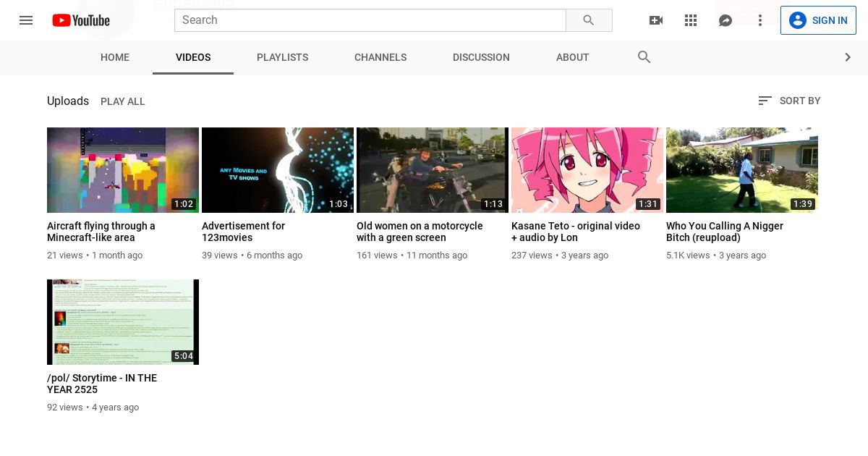The height and width of the screenshot is (456, 868).
Task: Click the 1:31 duration badge
Action: tap(648, 204)
